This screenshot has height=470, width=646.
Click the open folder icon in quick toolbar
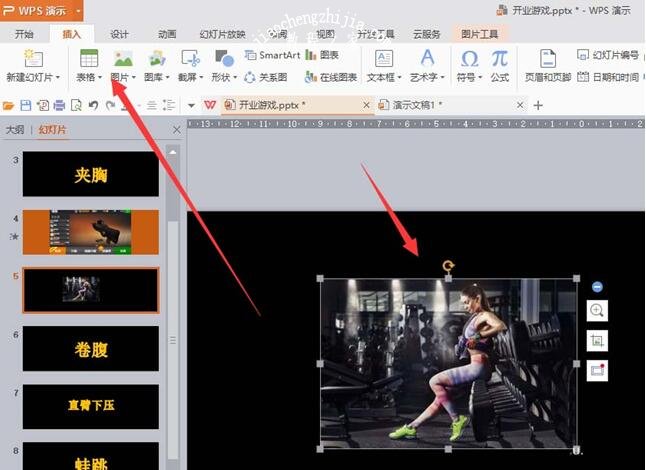pos(8,106)
